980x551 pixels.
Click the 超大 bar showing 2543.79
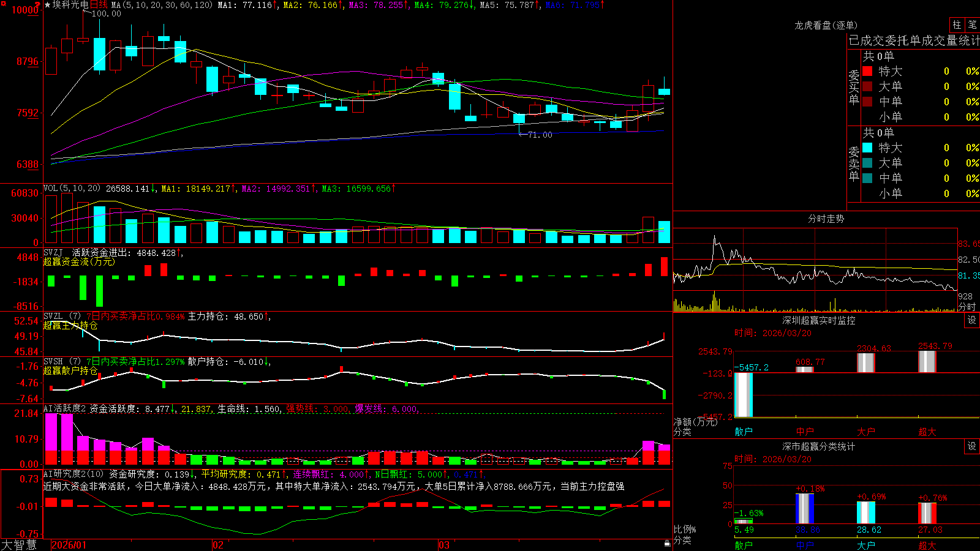pos(927,361)
